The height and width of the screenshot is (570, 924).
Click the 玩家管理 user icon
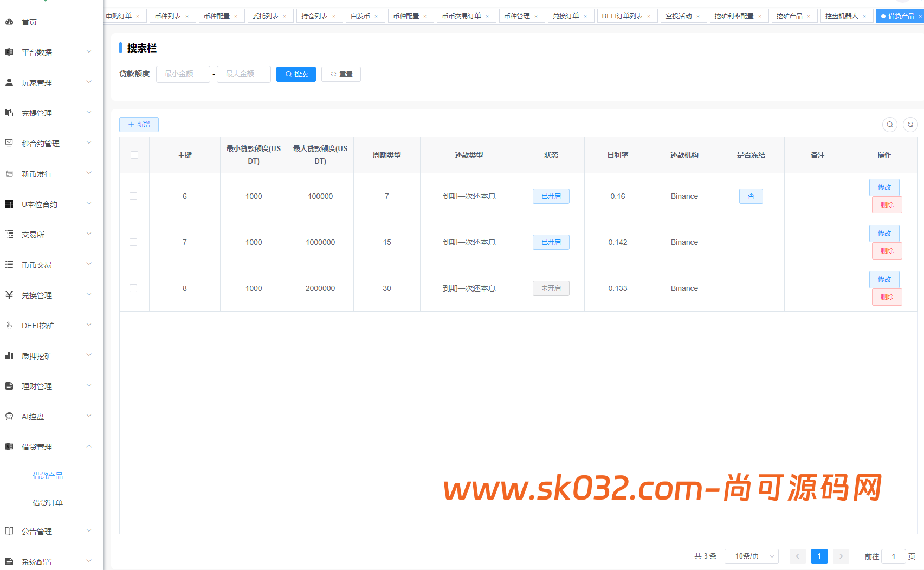pyautogui.click(x=9, y=83)
